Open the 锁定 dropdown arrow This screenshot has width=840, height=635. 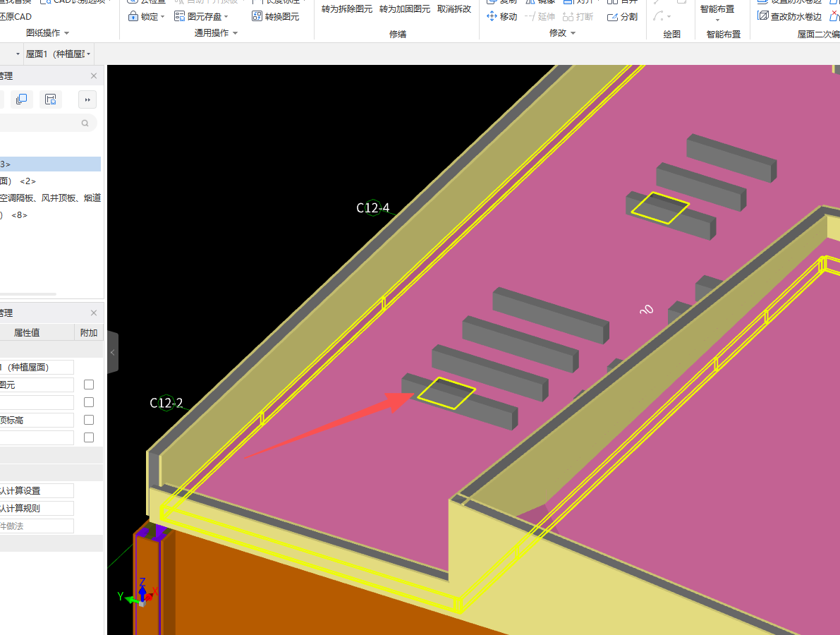click(x=162, y=17)
